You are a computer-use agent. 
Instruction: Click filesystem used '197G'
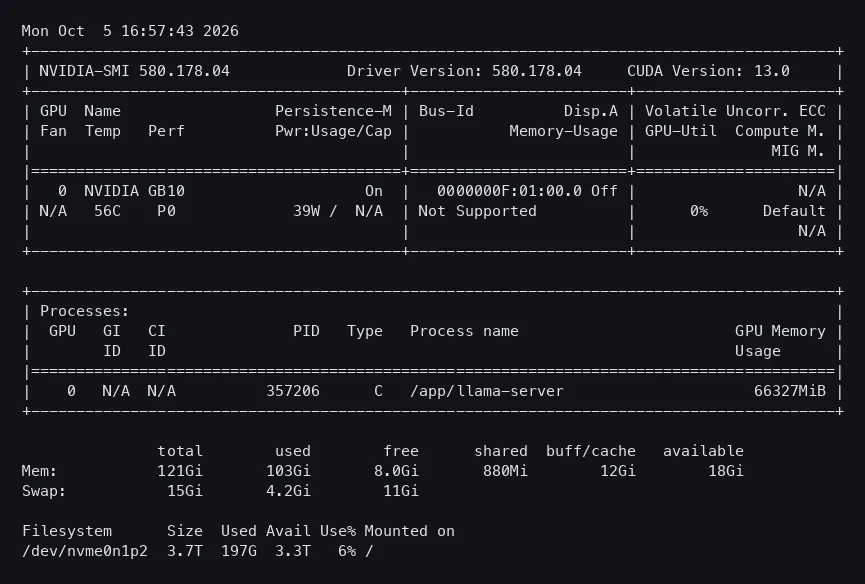click(x=239, y=551)
